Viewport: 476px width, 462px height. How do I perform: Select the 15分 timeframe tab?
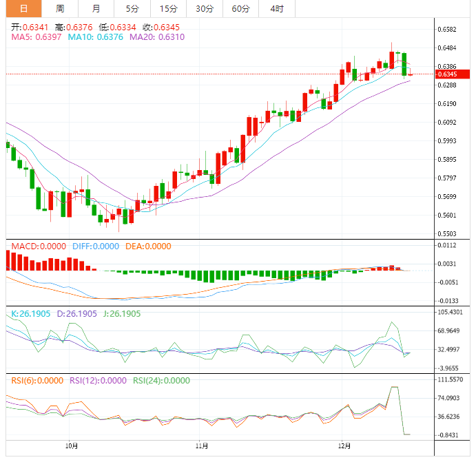(167, 9)
